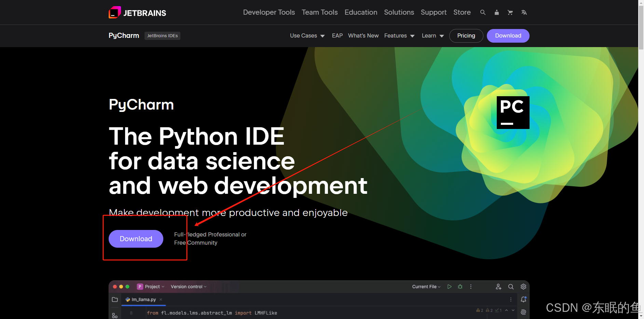
Task: Close the lm_llama.py tab in IDE preview
Action: 161,300
